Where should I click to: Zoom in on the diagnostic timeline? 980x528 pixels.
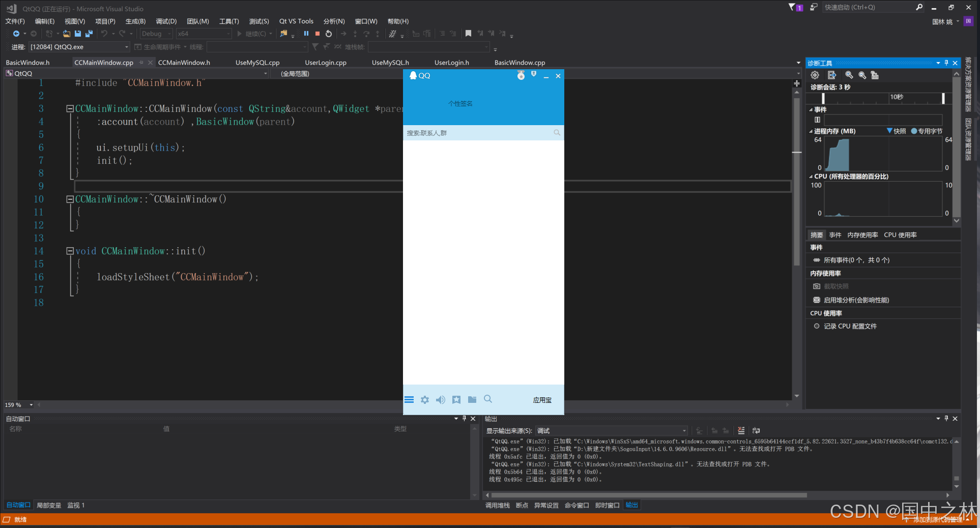pos(849,75)
